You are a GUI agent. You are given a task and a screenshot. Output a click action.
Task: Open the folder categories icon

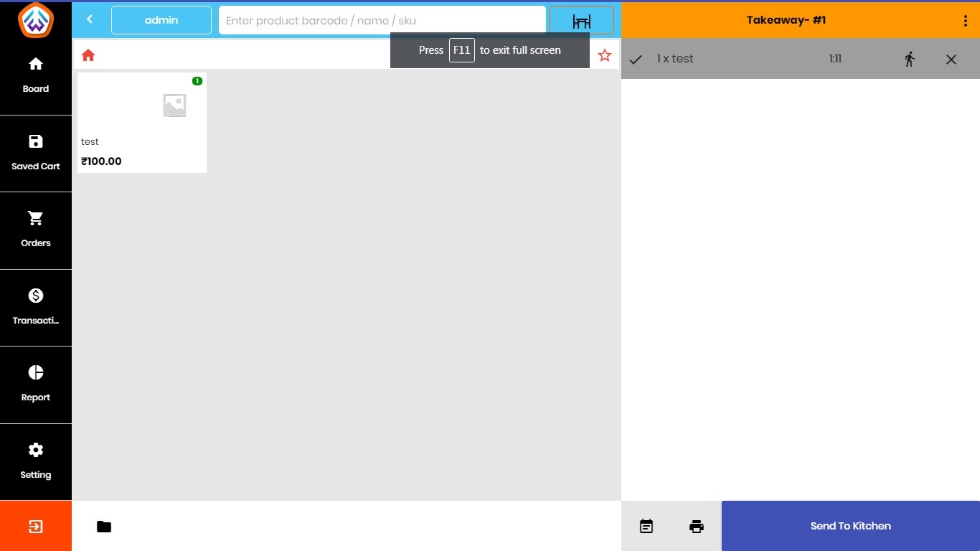click(x=104, y=527)
